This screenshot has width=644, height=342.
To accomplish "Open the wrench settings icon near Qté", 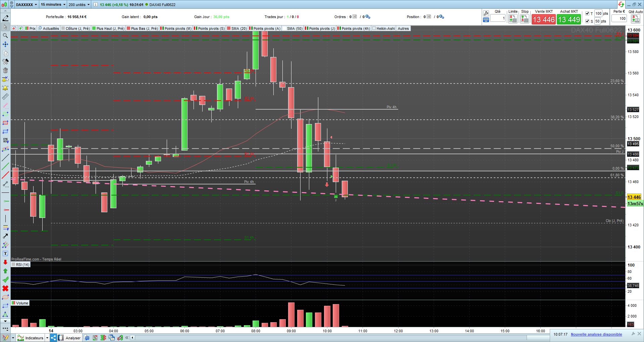I will click(486, 13).
